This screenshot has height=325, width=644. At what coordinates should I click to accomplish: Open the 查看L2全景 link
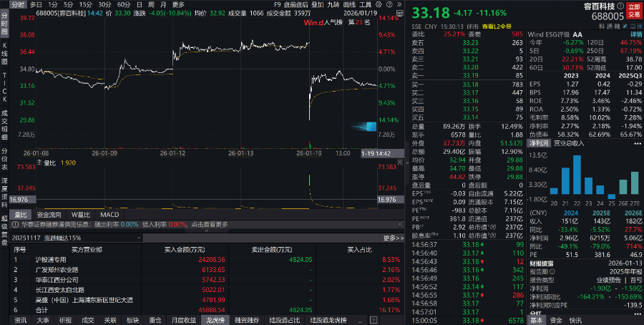tap(497, 26)
